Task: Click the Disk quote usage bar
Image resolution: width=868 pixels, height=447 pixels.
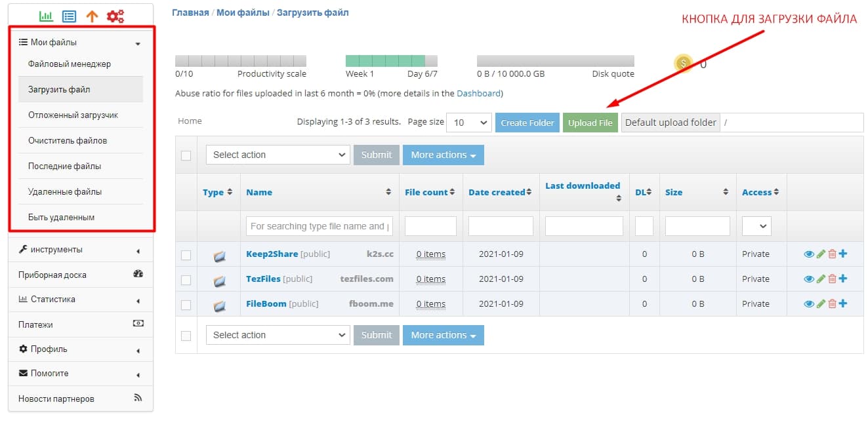Action: tap(556, 61)
